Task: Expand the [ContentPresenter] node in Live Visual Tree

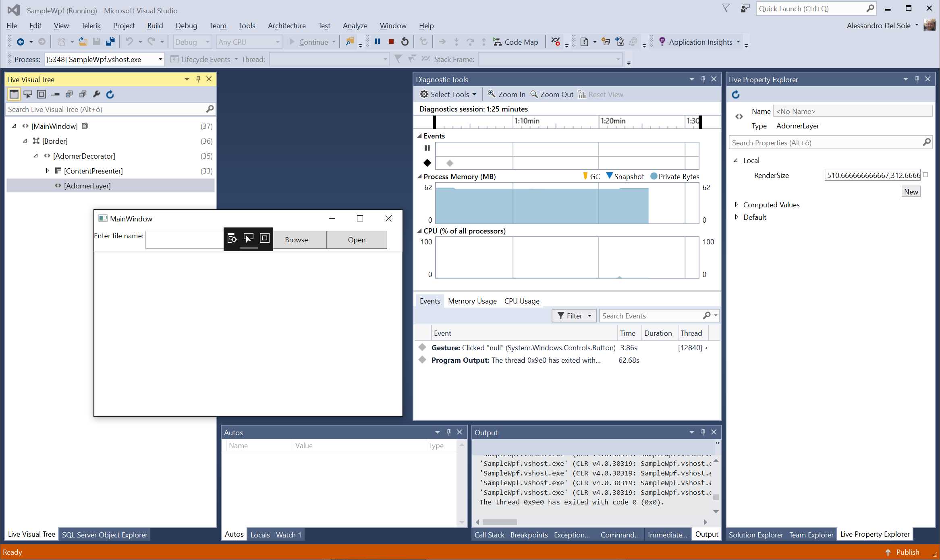Action: point(47,171)
